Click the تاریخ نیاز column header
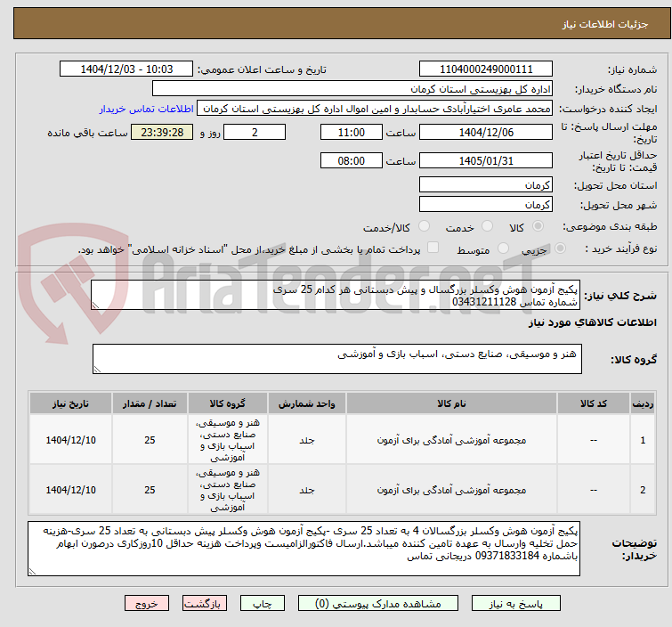The height and width of the screenshot is (627, 672). click(70, 403)
